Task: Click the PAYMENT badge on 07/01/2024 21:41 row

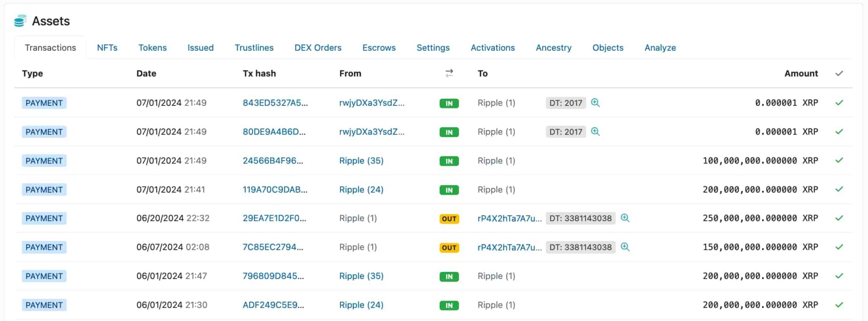Action: click(44, 190)
